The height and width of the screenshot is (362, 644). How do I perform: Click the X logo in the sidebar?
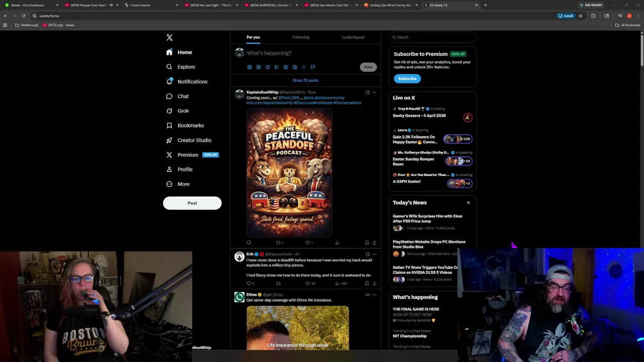tap(170, 38)
